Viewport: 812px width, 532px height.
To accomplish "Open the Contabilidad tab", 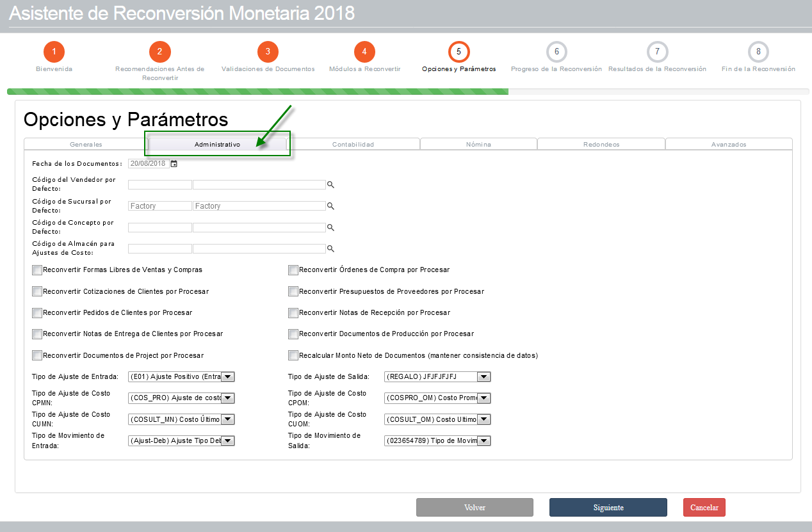I will (353, 145).
